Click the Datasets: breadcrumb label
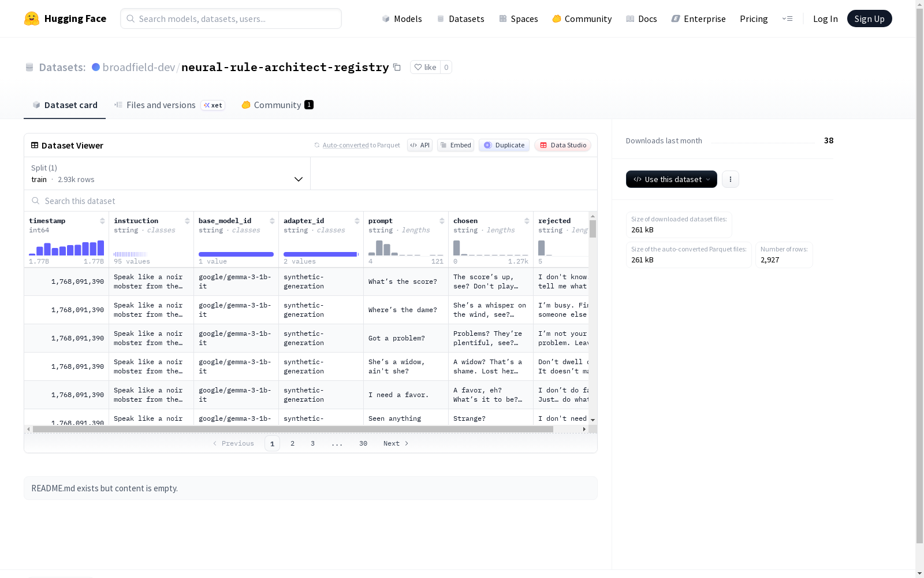Screen dimensions: 924x578 tap(62, 67)
